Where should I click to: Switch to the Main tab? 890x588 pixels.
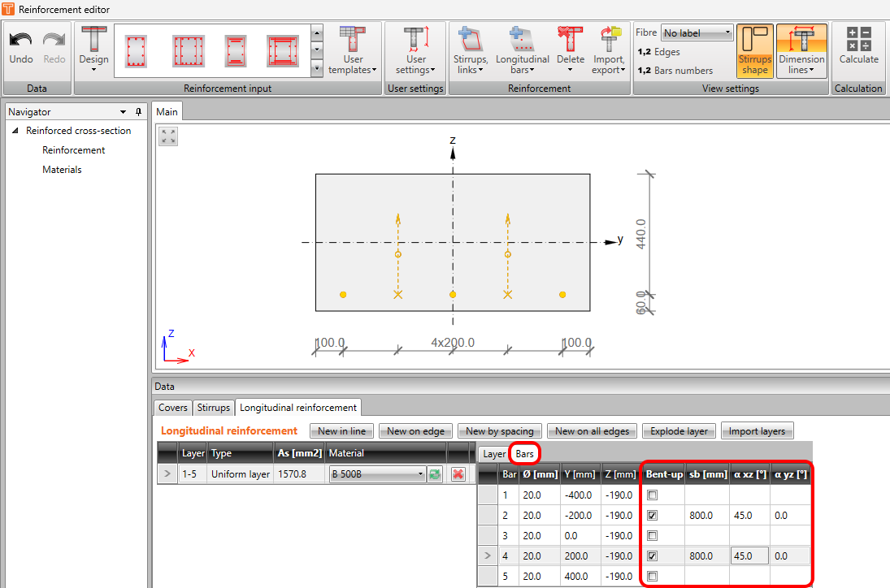tap(167, 112)
